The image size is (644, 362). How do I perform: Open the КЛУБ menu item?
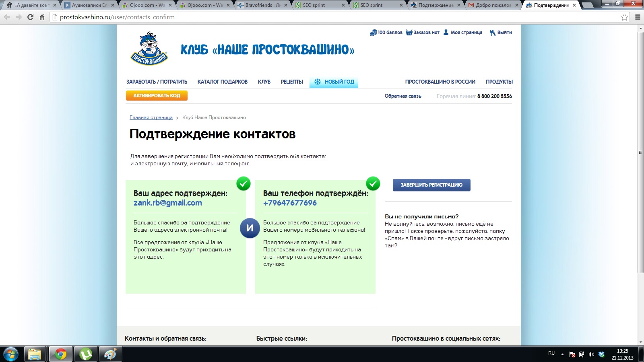pos(264,82)
